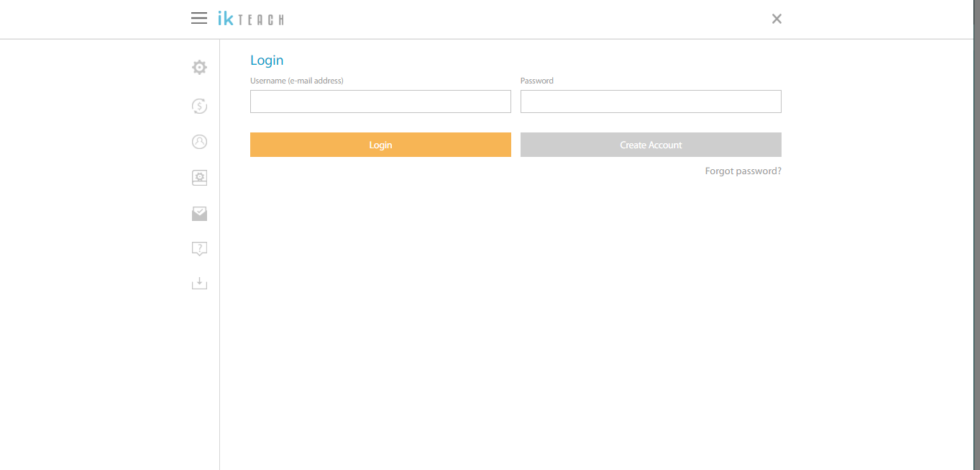
Task: Open the envelope checkmark icon
Action: point(199,213)
